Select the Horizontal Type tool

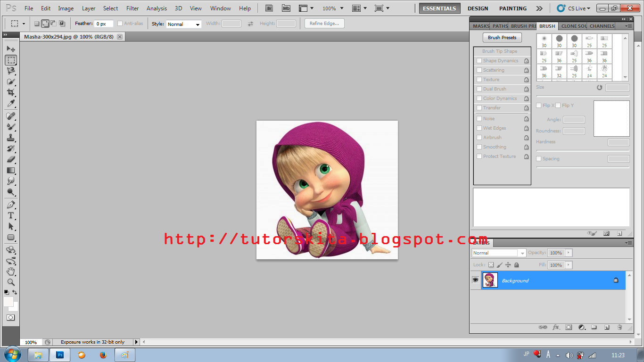pyautogui.click(x=11, y=215)
